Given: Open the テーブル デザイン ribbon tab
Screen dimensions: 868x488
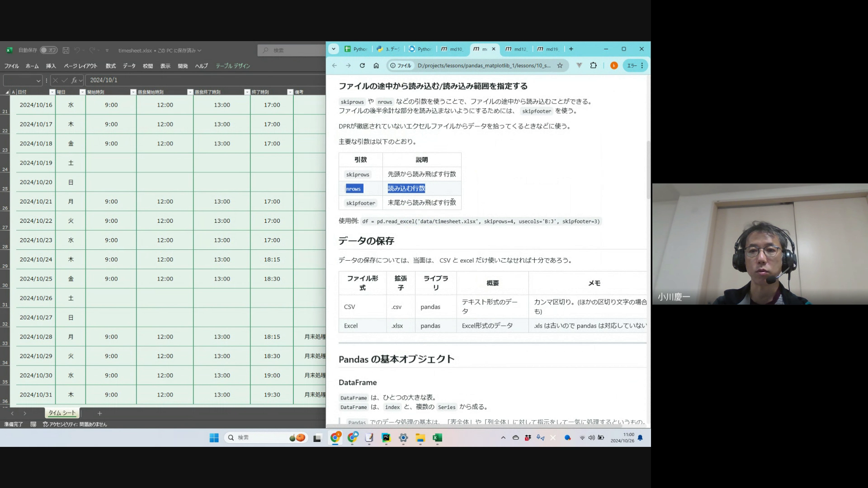Looking at the screenshot, I should 232,66.
